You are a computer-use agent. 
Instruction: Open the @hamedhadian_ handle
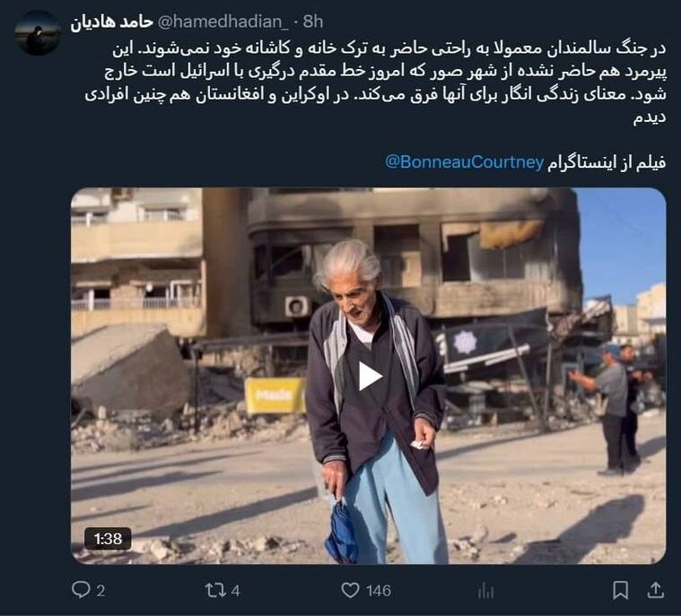(223, 22)
